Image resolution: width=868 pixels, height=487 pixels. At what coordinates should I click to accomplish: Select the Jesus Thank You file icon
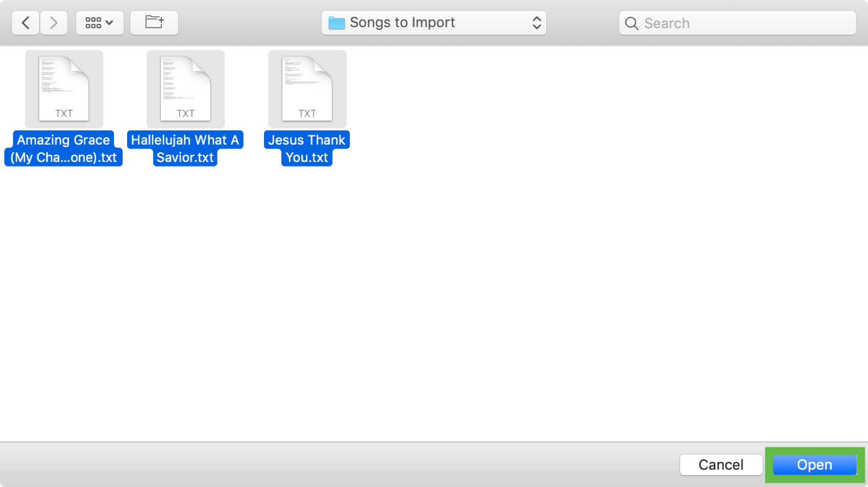(307, 89)
